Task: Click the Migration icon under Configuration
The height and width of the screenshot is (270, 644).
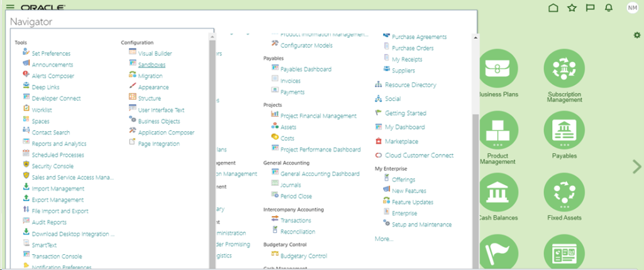Action: [x=132, y=75]
